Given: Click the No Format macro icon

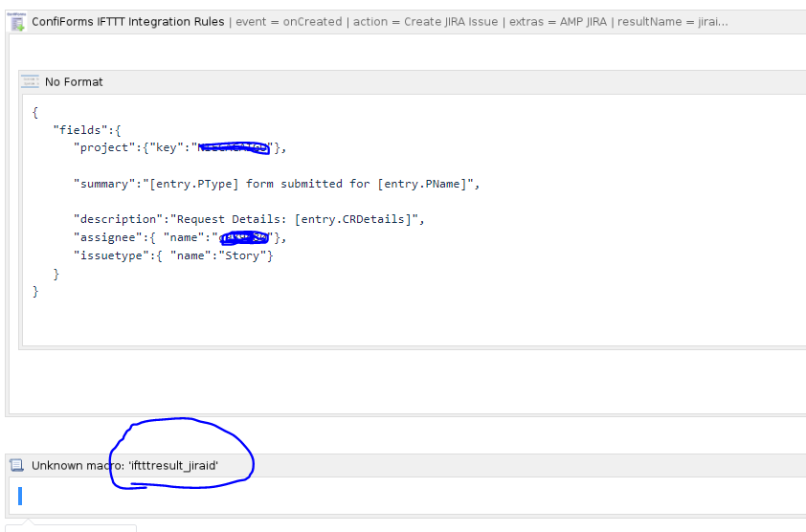Looking at the screenshot, I should [x=30, y=81].
